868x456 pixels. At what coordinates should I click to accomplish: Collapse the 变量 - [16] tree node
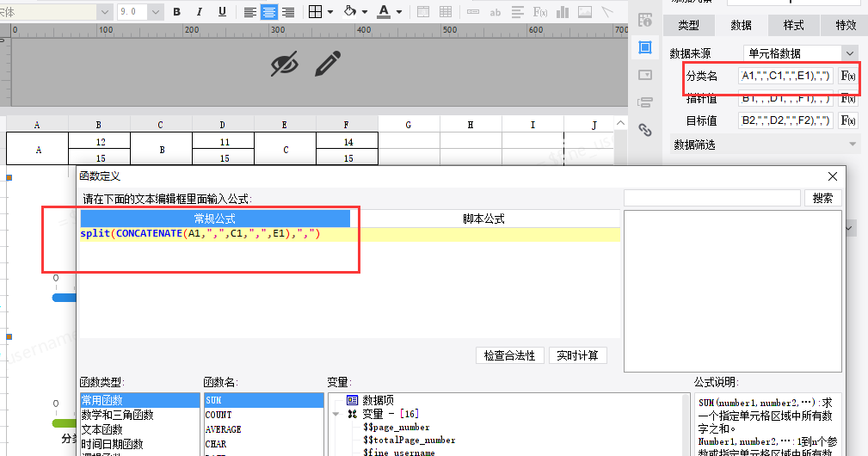click(x=336, y=414)
